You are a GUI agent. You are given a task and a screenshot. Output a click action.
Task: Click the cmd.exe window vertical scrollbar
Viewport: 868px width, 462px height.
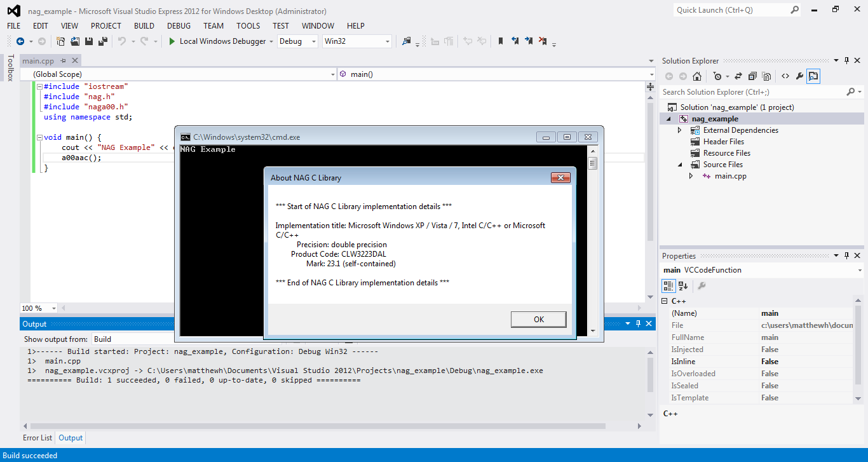point(592,240)
